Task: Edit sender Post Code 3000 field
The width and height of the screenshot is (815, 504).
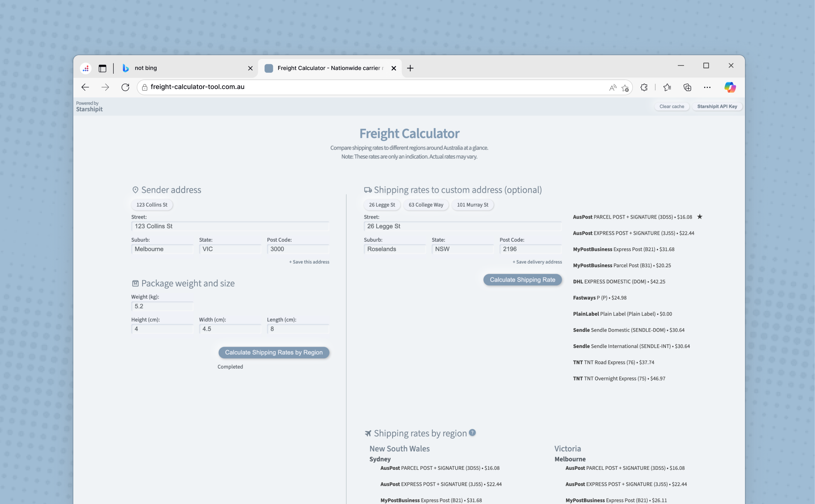Action: coord(298,249)
